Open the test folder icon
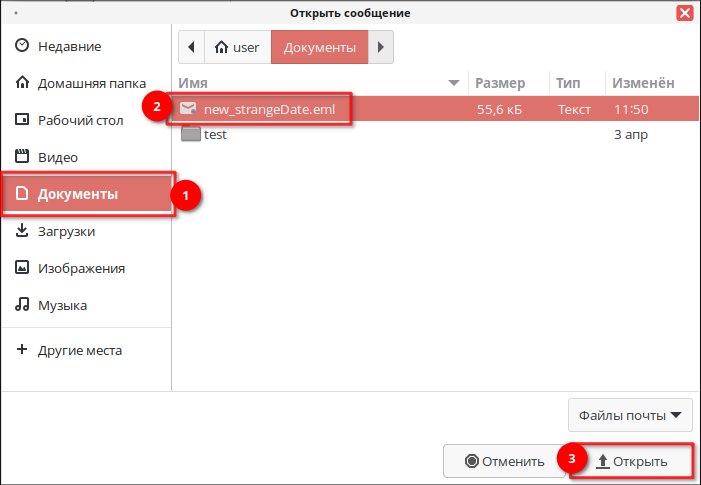 pyautogui.click(x=190, y=134)
